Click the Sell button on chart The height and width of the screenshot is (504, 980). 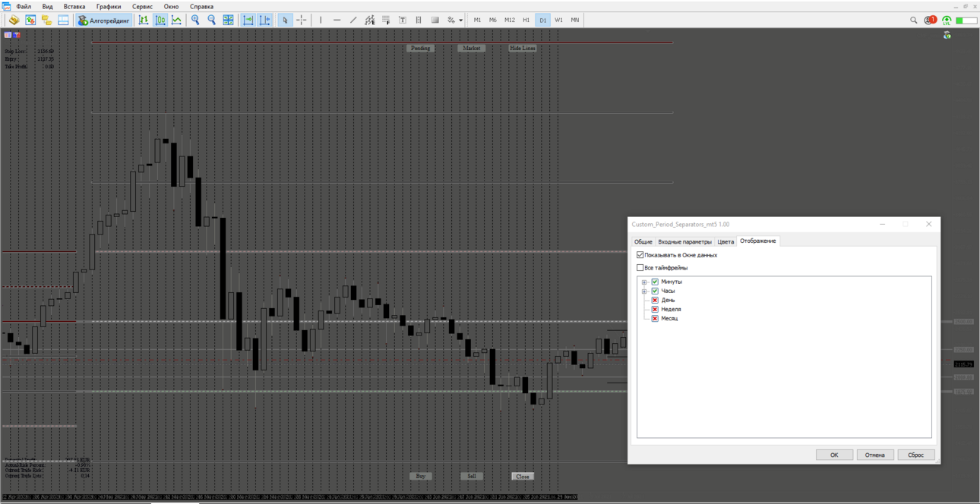click(472, 476)
